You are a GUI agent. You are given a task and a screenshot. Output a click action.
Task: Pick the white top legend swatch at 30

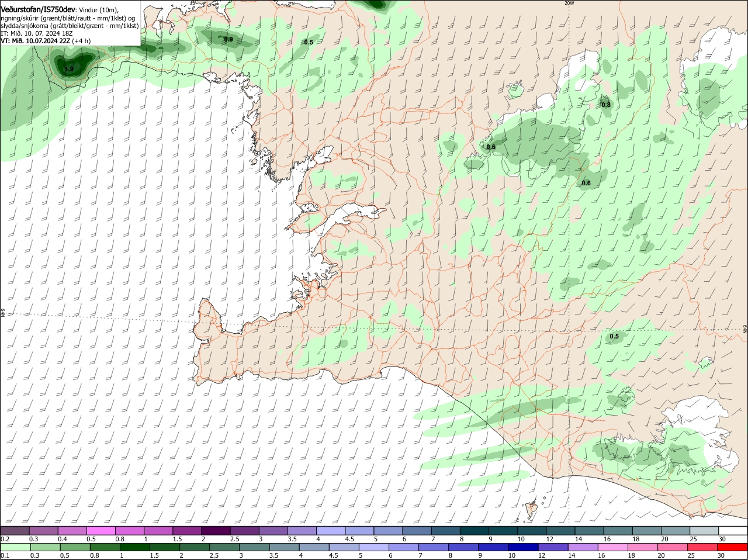733,530
